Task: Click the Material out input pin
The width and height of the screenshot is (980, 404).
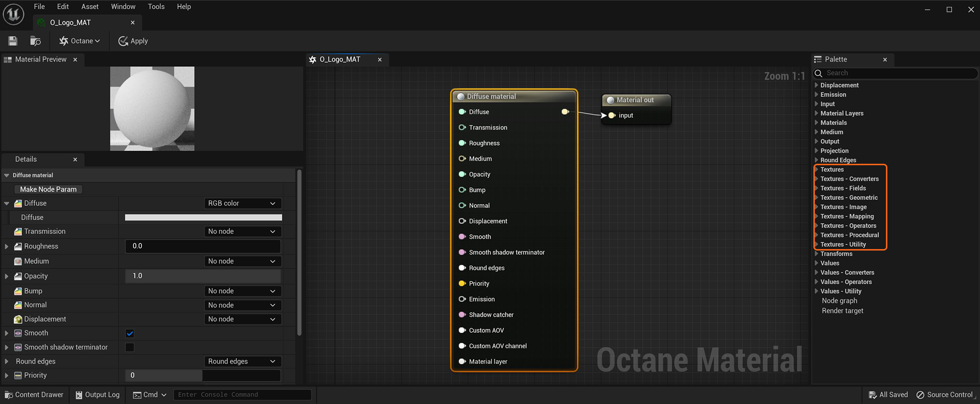Action: point(612,115)
